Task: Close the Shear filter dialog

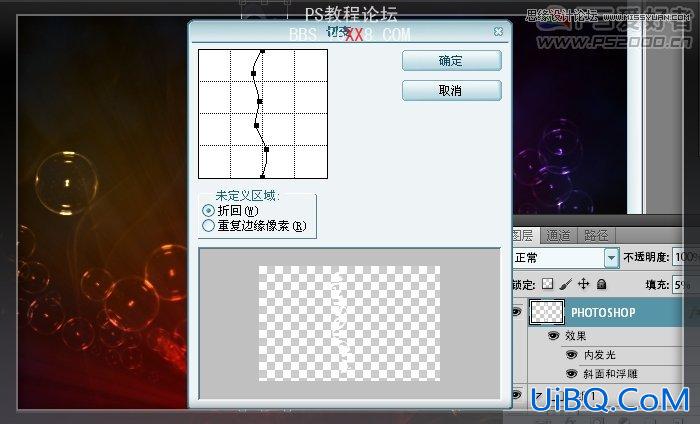Action: (x=498, y=32)
